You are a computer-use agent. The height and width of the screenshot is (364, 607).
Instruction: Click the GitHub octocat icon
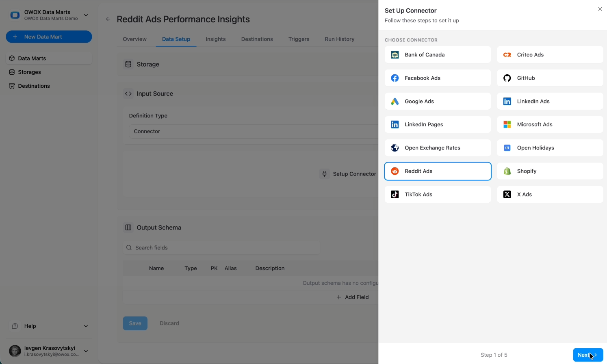point(507,78)
